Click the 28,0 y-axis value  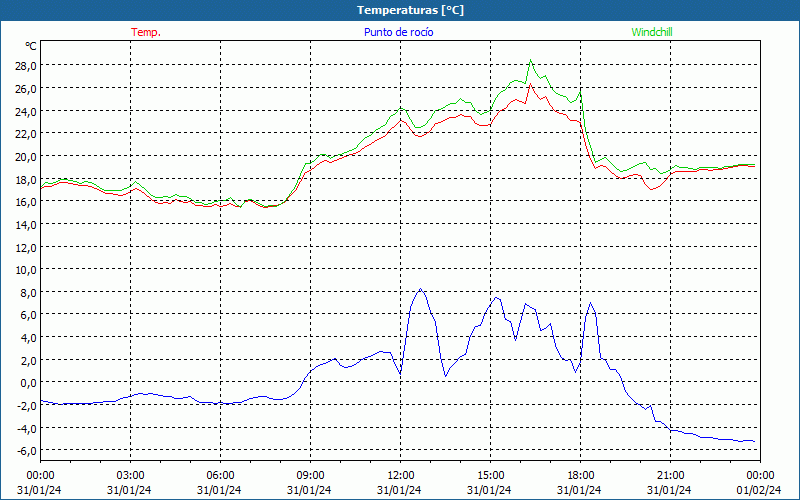tap(26, 66)
